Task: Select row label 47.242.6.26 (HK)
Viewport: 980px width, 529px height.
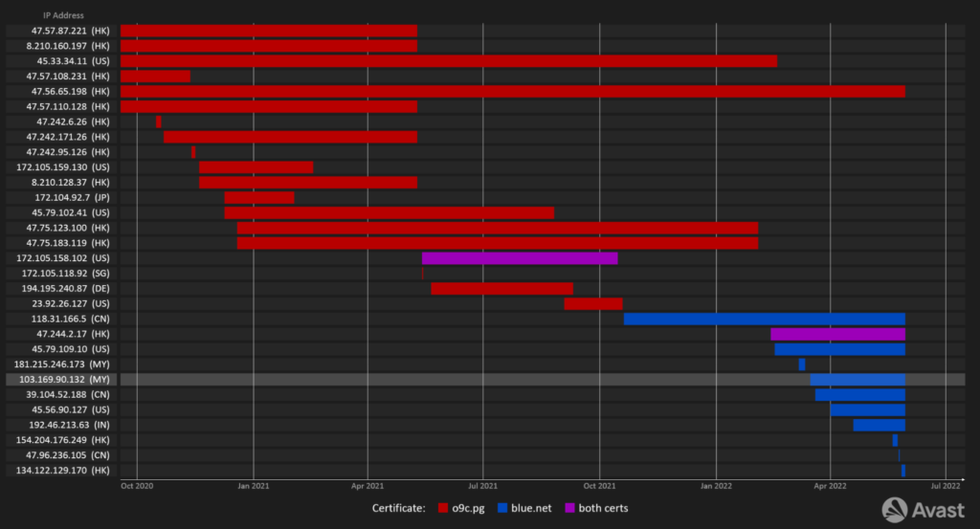Action: point(73,121)
